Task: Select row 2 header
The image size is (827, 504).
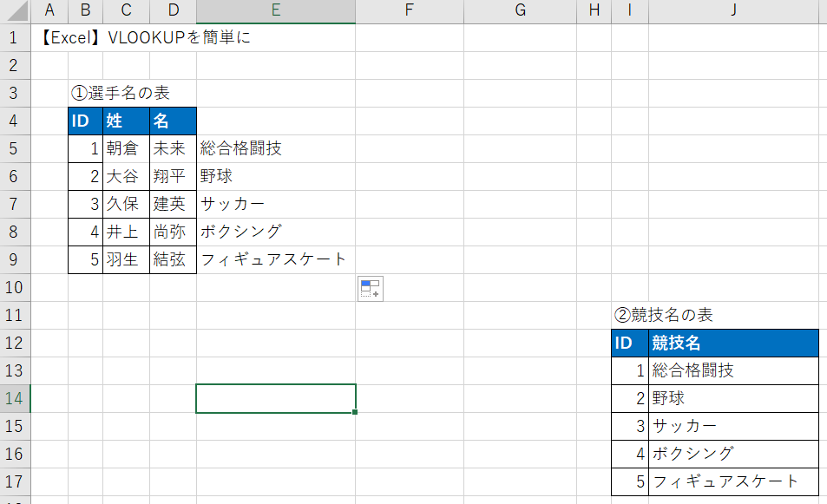Action: [x=15, y=65]
